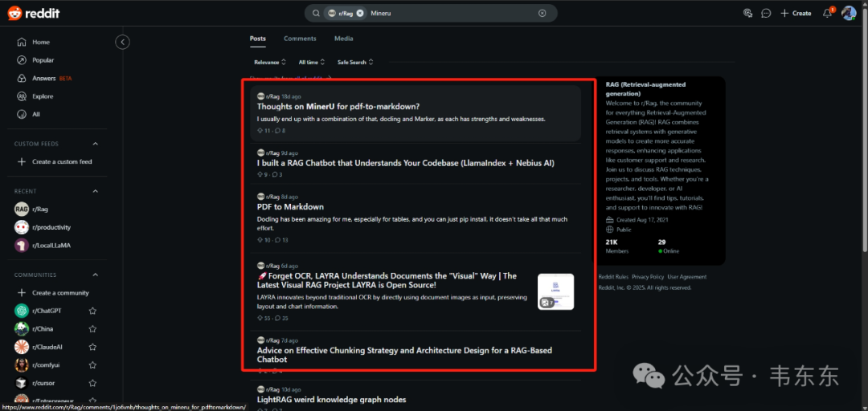Open User Agreement link
Screen dimensions: 868x411
(687, 277)
